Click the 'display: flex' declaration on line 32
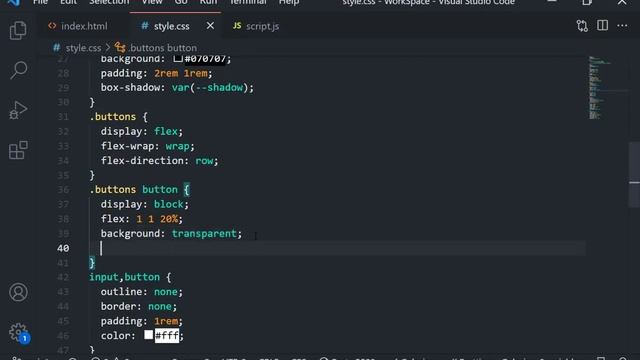640x360 pixels. pos(142,131)
